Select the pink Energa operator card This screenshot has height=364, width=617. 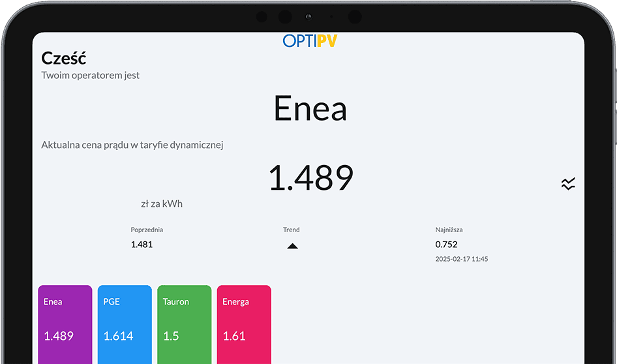pyautogui.click(x=244, y=325)
